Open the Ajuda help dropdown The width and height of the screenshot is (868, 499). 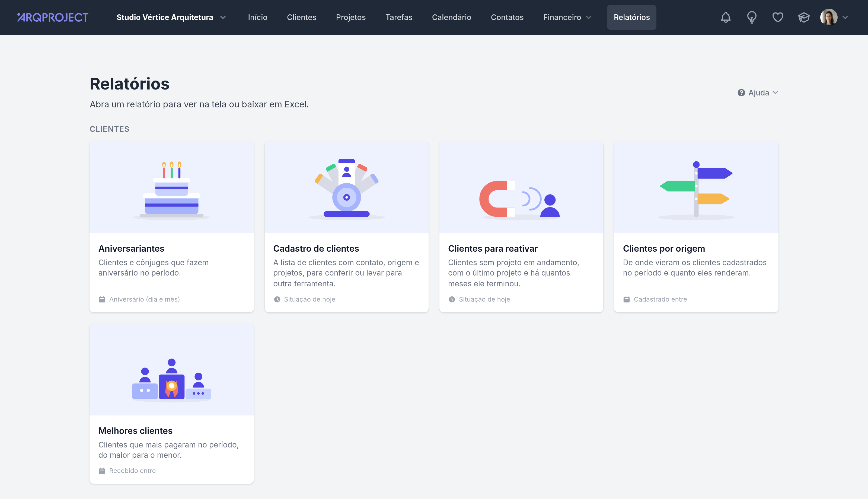click(x=758, y=92)
